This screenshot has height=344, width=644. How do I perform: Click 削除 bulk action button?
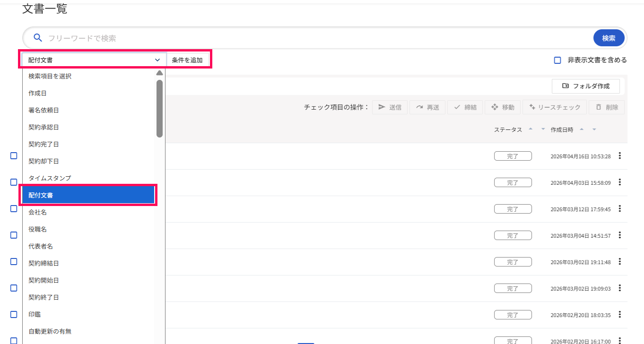click(607, 107)
